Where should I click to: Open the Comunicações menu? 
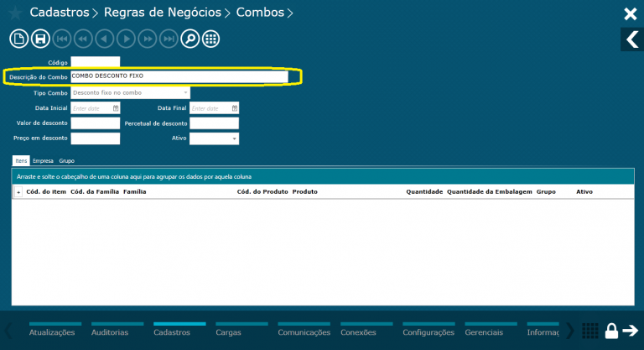pos(304,332)
